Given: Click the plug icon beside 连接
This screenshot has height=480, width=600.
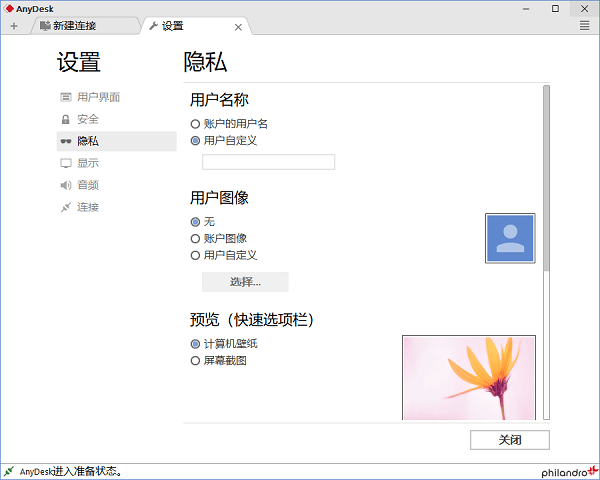Looking at the screenshot, I should [66, 207].
